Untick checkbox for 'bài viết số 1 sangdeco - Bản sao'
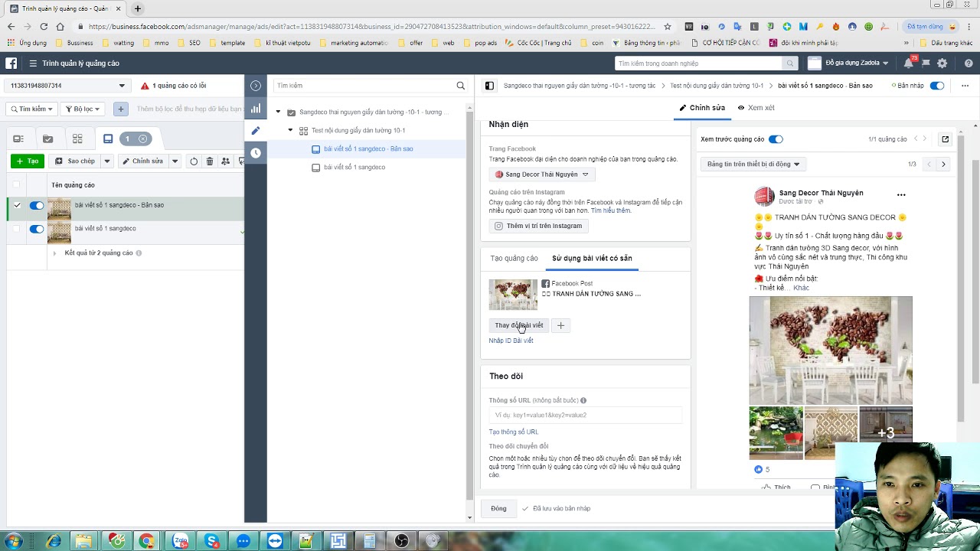 click(x=17, y=205)
